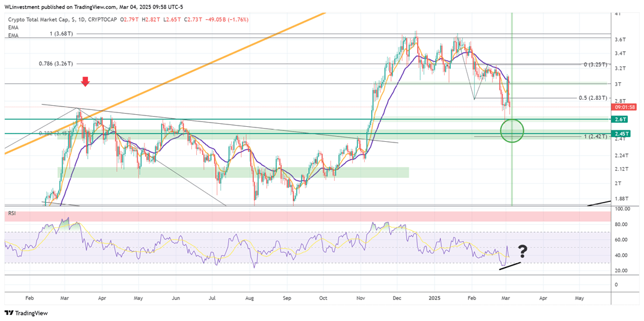This screenshot has width=644, height=321.
Task: Click the 1.88T price axis tick
Action: [x=621, y=199]
